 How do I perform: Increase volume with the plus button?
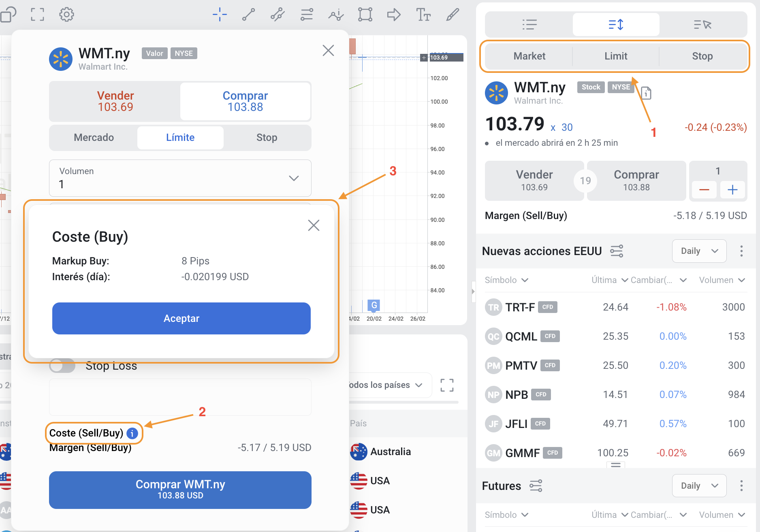coord(732,190)
